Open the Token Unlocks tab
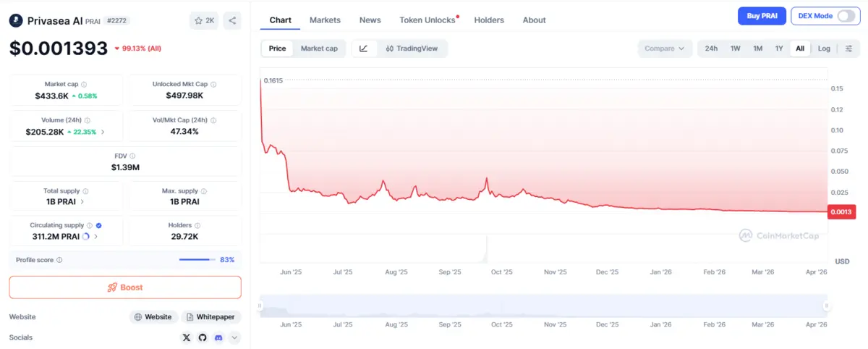The height and width of the screenshot is (349, 868). coord(427,20)
